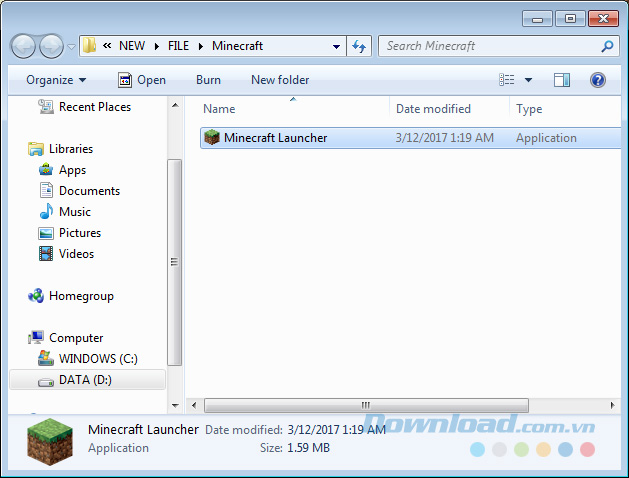Click the Documents page icon
This screenshot has height=478, width=629.
tap(46, 190)
